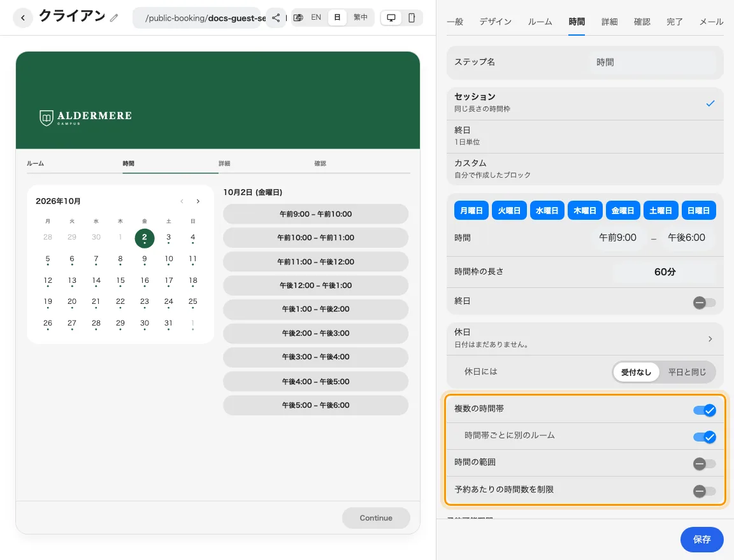Go to previous month in calendar

182,201
